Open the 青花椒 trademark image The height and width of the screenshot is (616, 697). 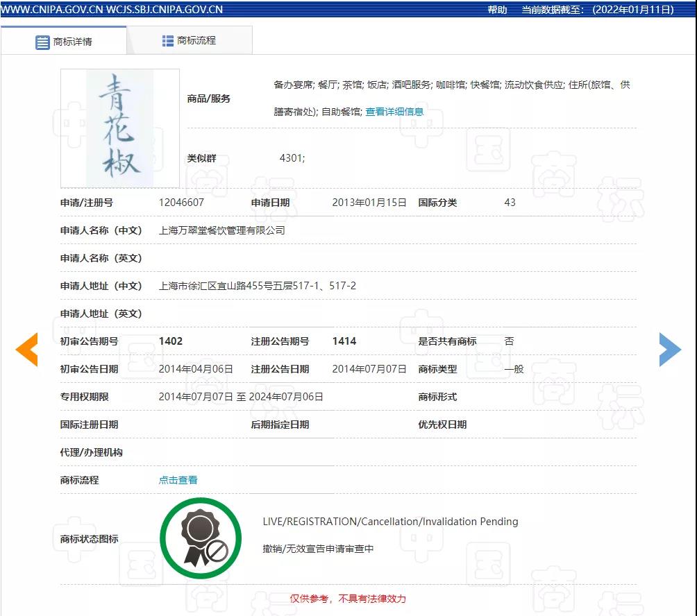[120, 128]
